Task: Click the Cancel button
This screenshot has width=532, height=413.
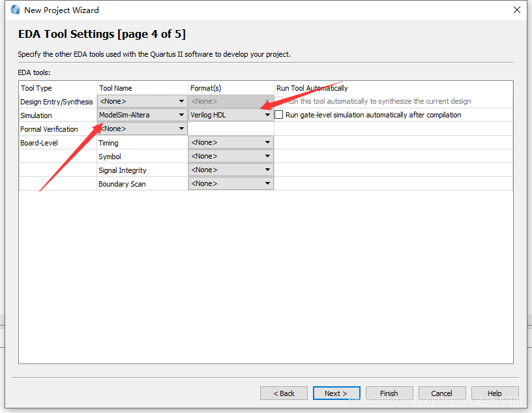Action: 442,393
